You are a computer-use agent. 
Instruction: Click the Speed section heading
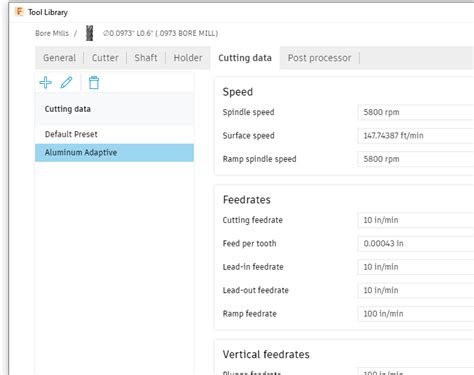[238, 92]
